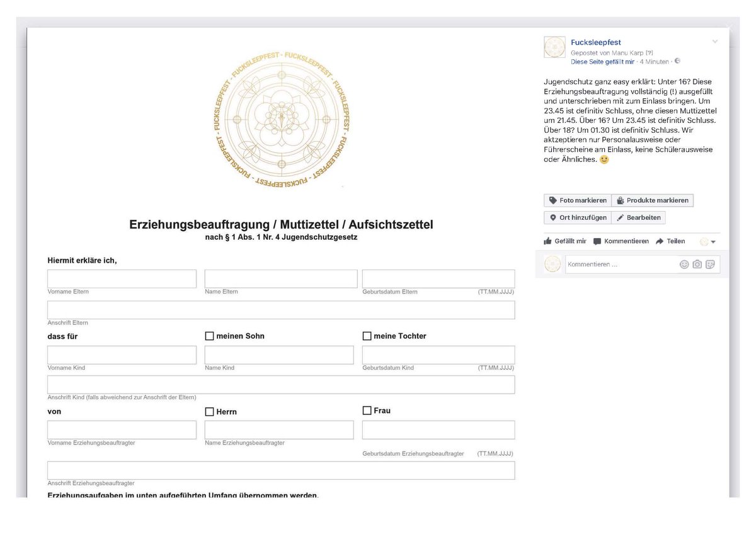Click the 'Geburtsdatum Erziehungsbeauftragter' field
The height and width of the screenshot is (534, 756).
click(438, 430)
